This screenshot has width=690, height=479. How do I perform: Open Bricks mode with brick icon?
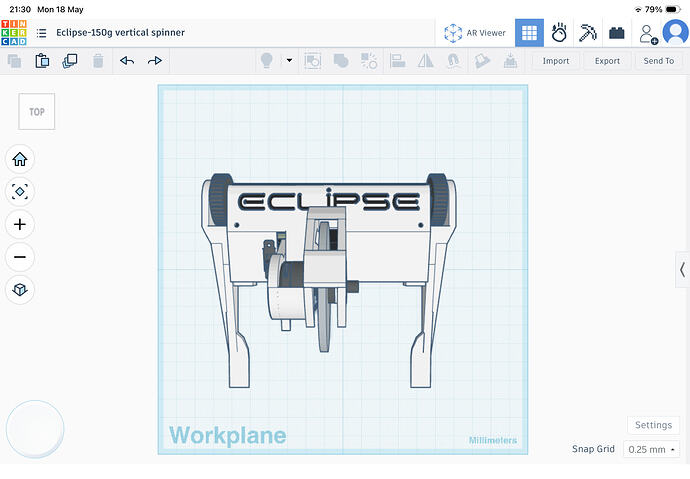[617, 33]
